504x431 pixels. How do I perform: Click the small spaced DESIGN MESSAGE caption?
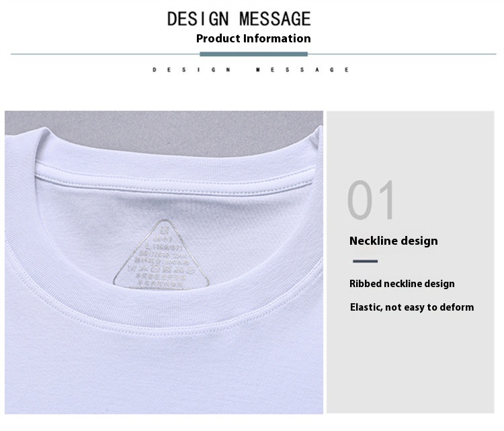point(251,70)
